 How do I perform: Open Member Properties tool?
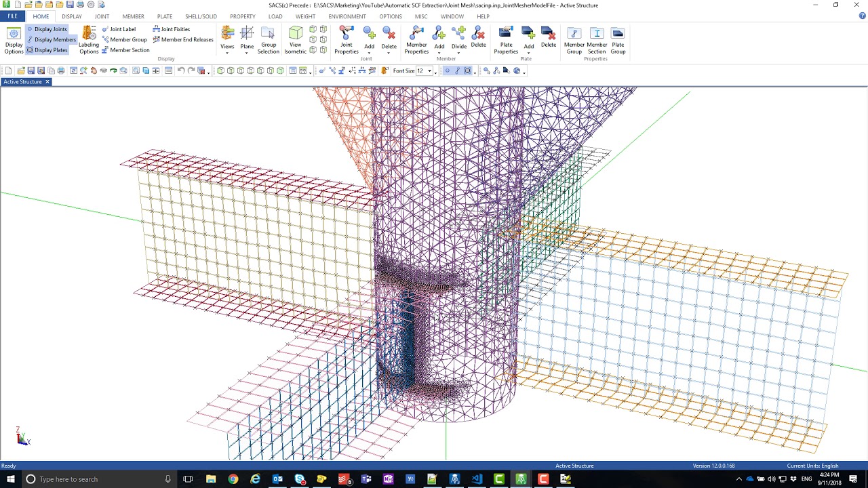[416, 41]
